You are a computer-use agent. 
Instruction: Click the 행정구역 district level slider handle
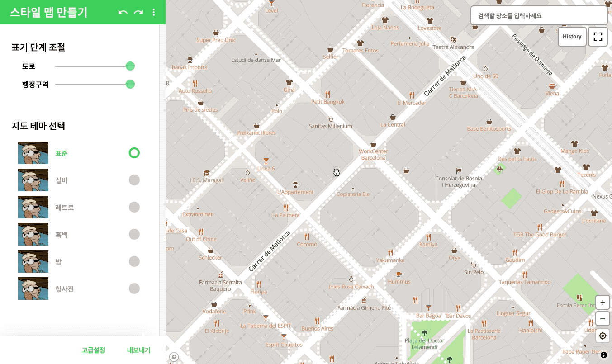130,84
